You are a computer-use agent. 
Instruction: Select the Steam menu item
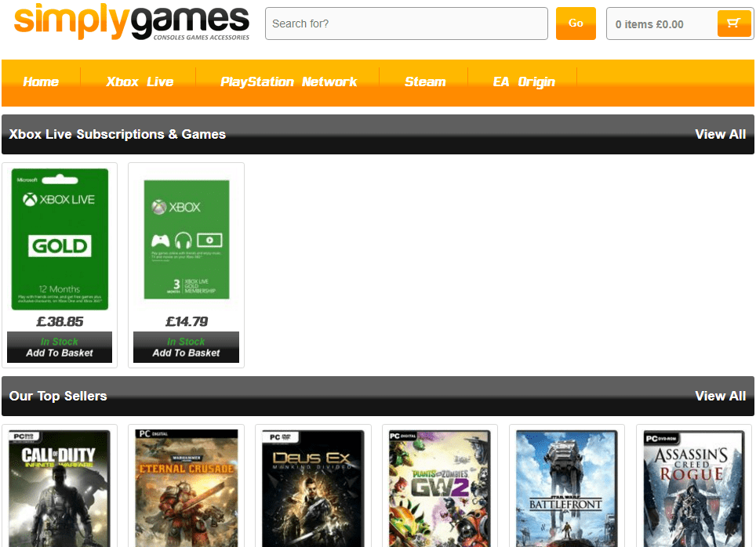(x=425, y=82)
